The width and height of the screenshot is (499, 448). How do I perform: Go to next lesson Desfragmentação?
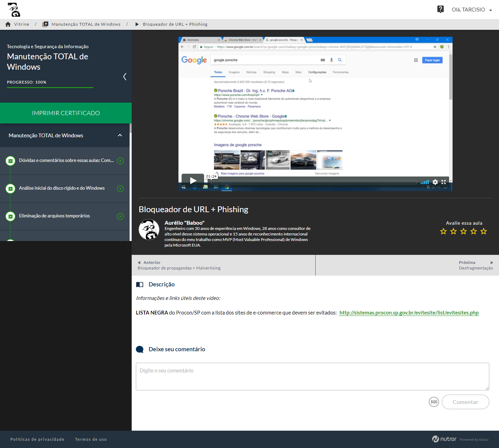(475, 265)
